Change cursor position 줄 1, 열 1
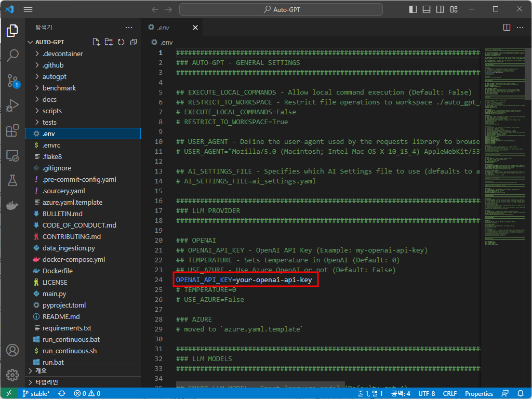The image size is (532, 399). coord(370,394)
